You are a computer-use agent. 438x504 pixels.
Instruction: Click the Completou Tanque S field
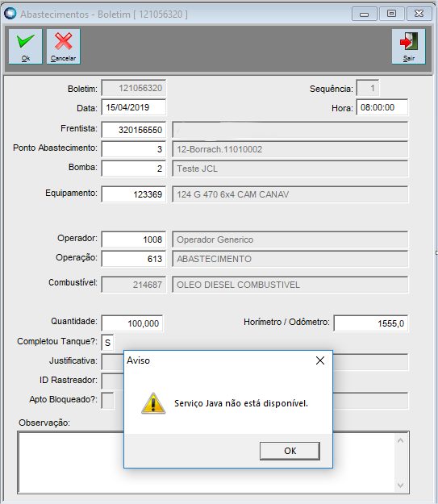point(107,343)
